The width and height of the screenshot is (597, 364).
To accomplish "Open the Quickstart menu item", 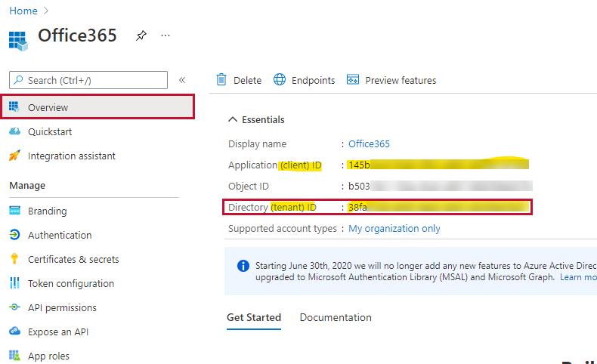I will 50,131.
